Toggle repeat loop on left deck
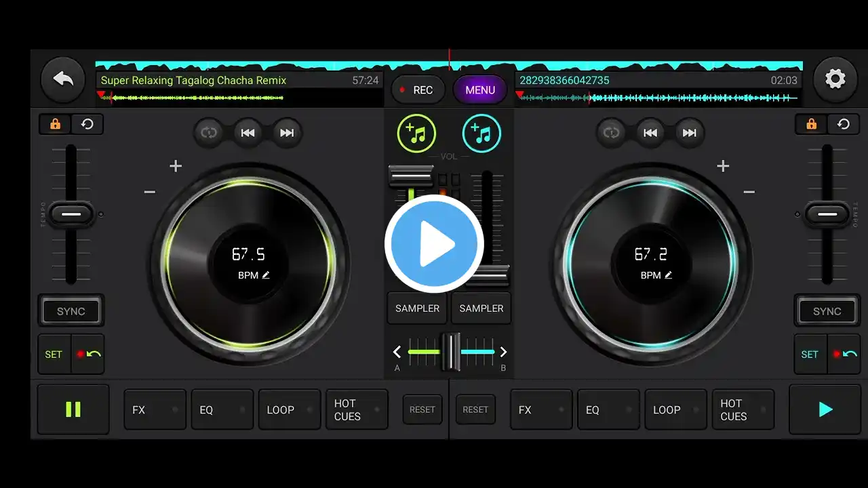The image size is (868, 488). 208,133
